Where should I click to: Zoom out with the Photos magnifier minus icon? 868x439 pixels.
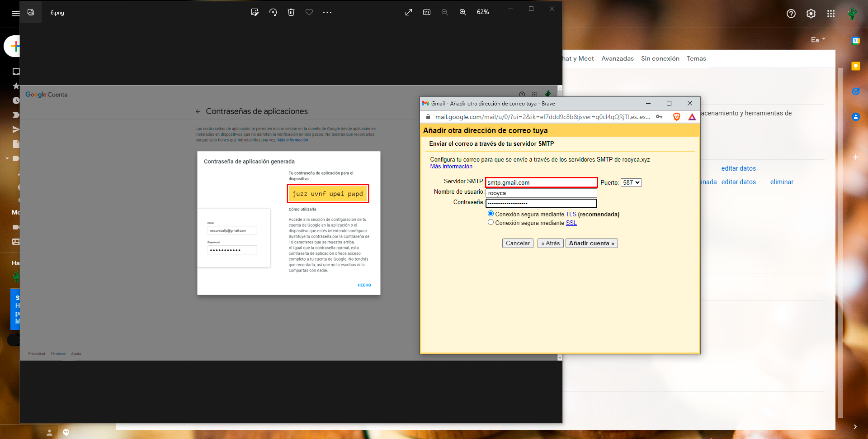pos(445,12)
